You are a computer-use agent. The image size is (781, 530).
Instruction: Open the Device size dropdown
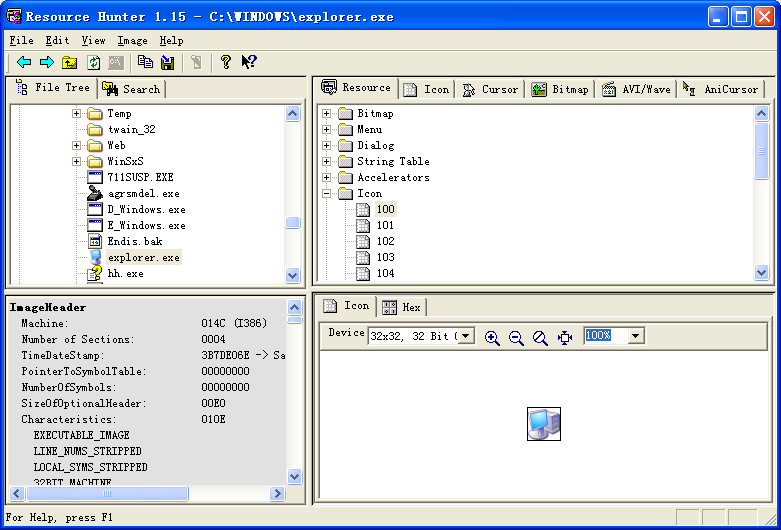(x=465, y=336)
